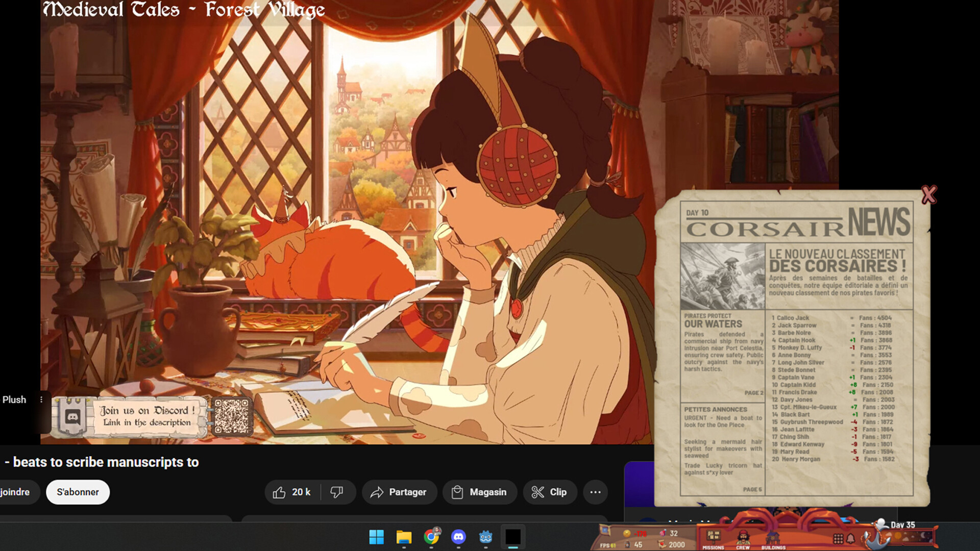Click the in-game notification bell icon
This screenshot has height=551, width=980.
[x=850, y=539]
